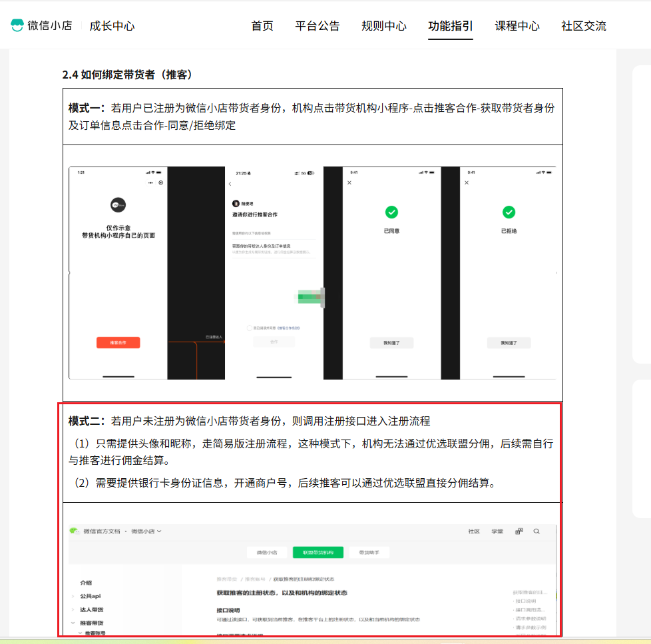The image size is (651, 644).
Task: Click the red 推客合作 button
Action: [x=118, y=343]
